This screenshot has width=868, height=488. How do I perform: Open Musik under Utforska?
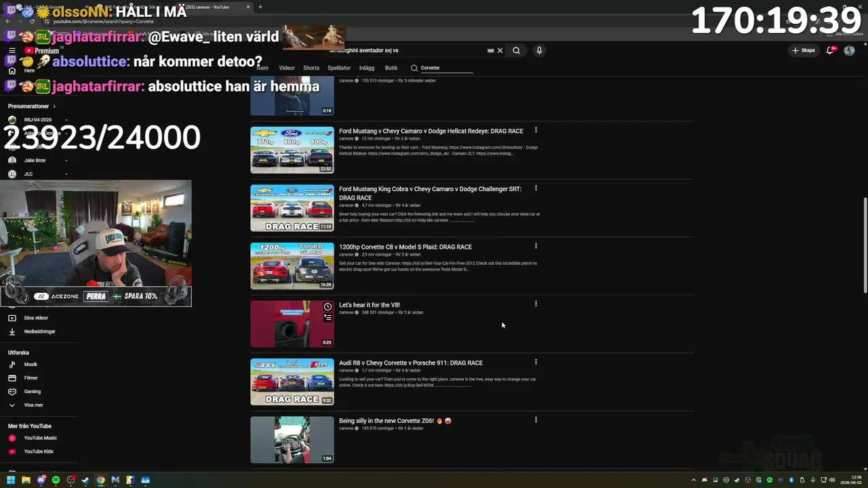pyautogui.click(x=31, y=365)
